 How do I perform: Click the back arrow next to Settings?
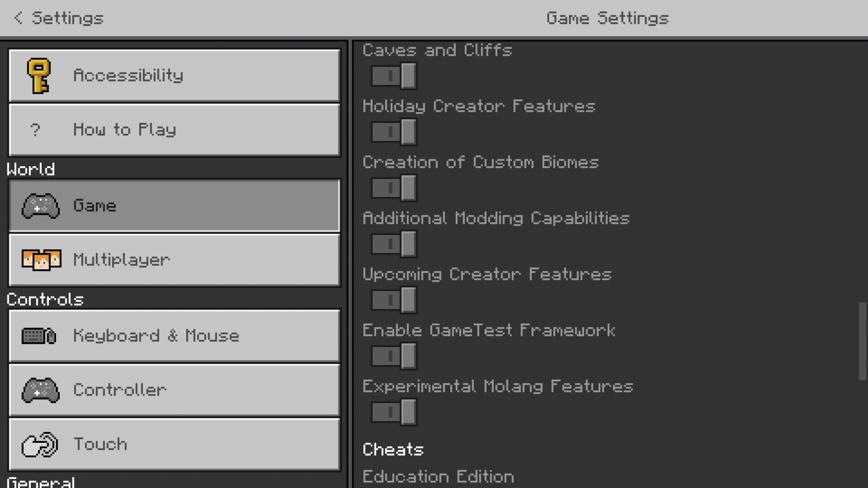pos(18,18)
